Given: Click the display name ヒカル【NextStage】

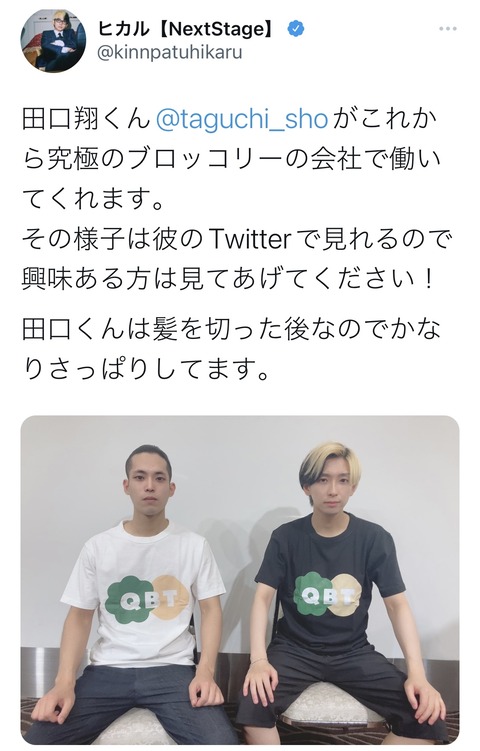Looking at the screenshot, I should pyautogui.click(x=185, y=29).
